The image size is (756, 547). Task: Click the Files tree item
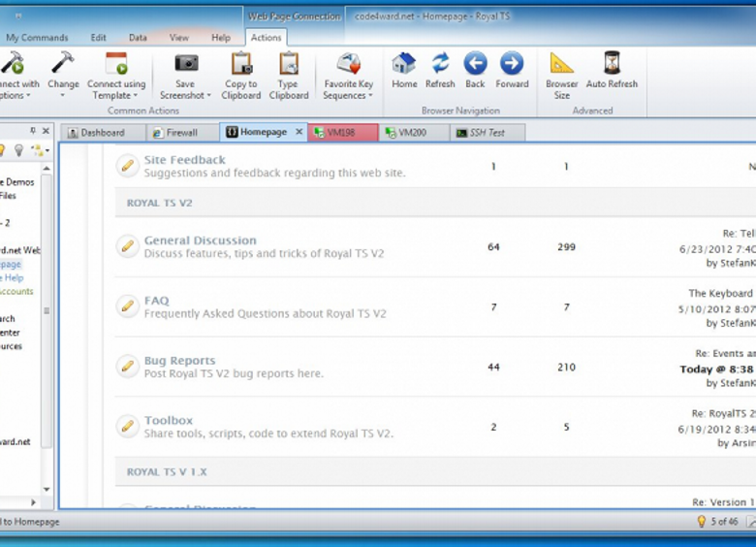[8, 195]
